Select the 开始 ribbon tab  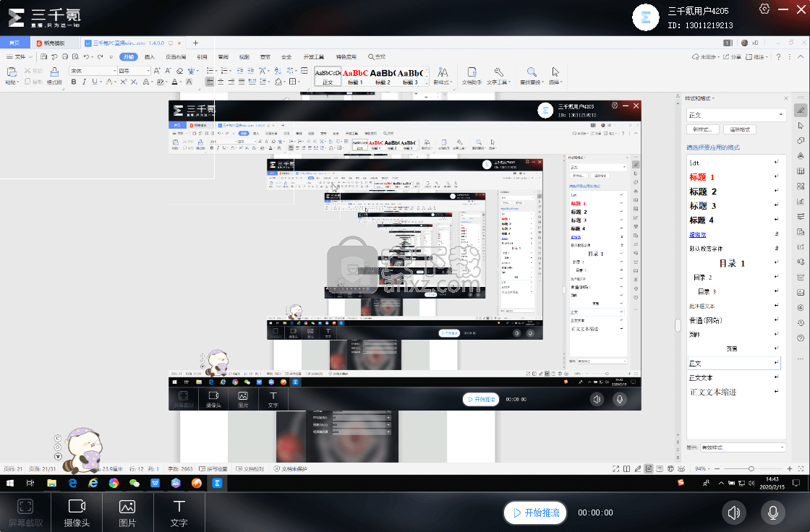click(x=129, y=57)
